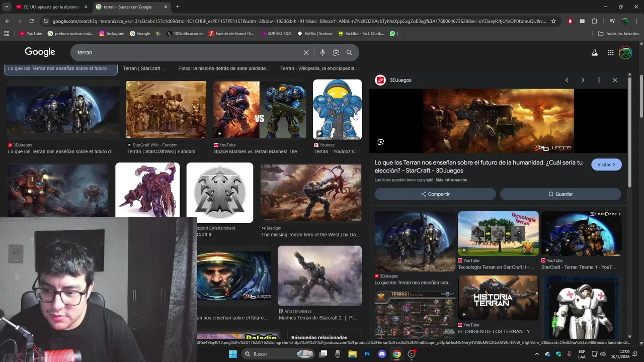View site information icon in address bar

(46, 21)
